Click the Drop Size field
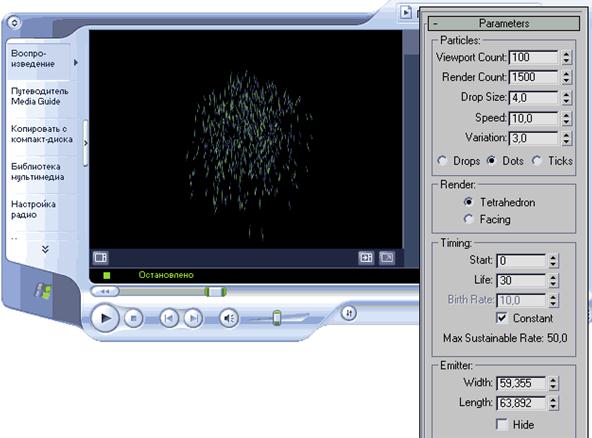 coord(533,98)
